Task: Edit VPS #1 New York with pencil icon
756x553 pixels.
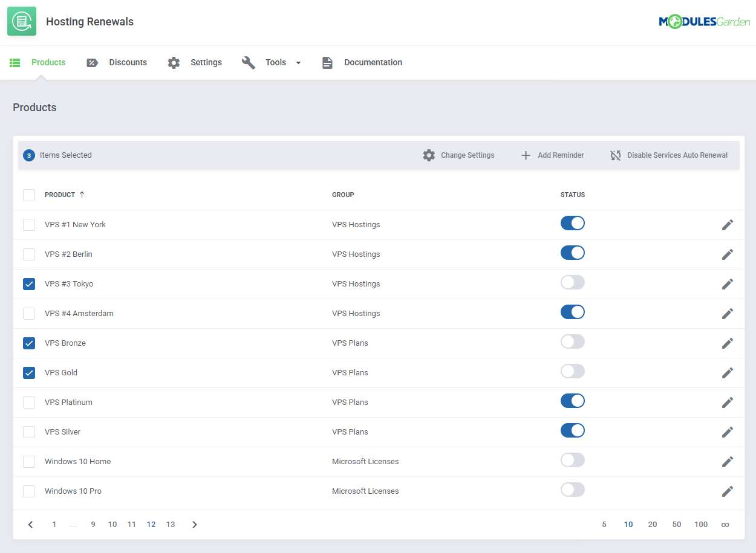Action: [728, 224]
